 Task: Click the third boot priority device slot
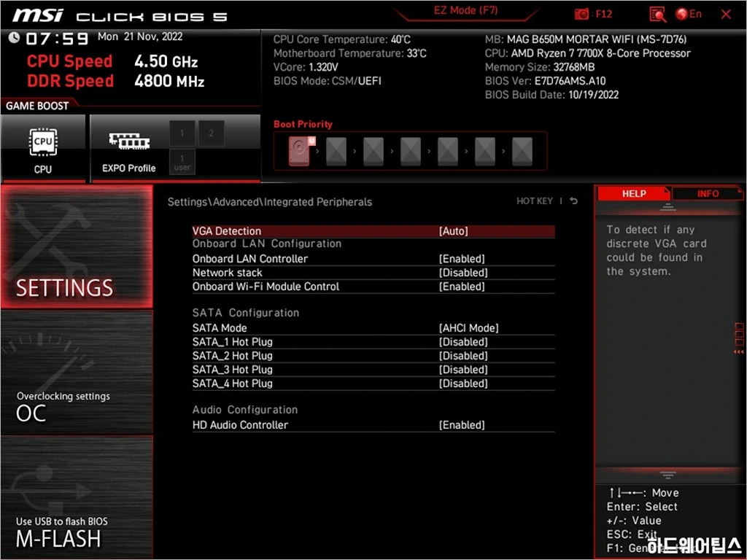[373, 151]
